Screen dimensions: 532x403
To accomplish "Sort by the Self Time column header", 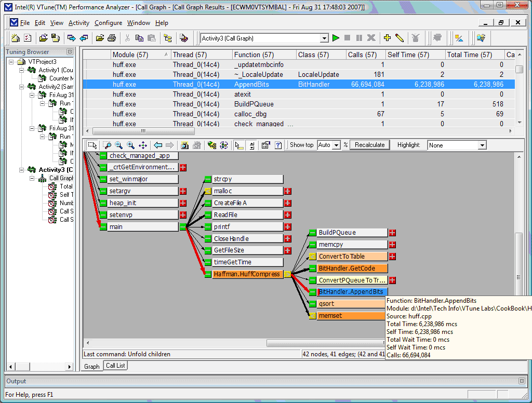I will [x=416, y=55].
